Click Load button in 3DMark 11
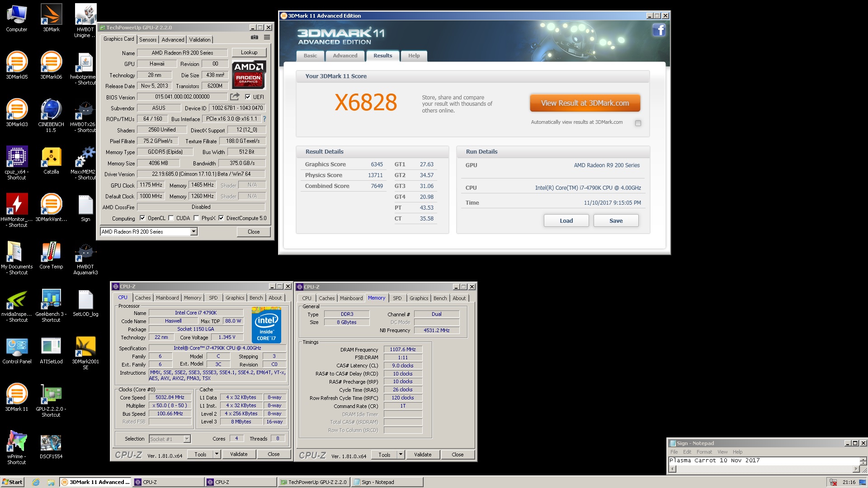This screenshot has width=868, height=488. coord(566,221)
